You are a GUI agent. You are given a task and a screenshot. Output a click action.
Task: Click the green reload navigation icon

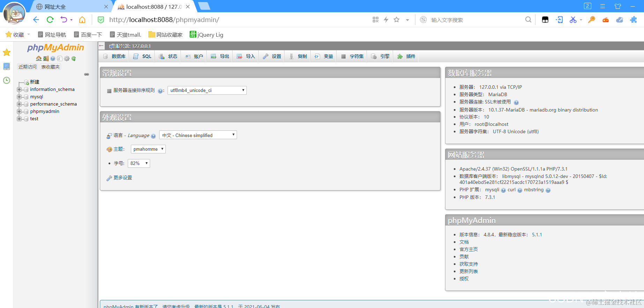tap(74, 58)
